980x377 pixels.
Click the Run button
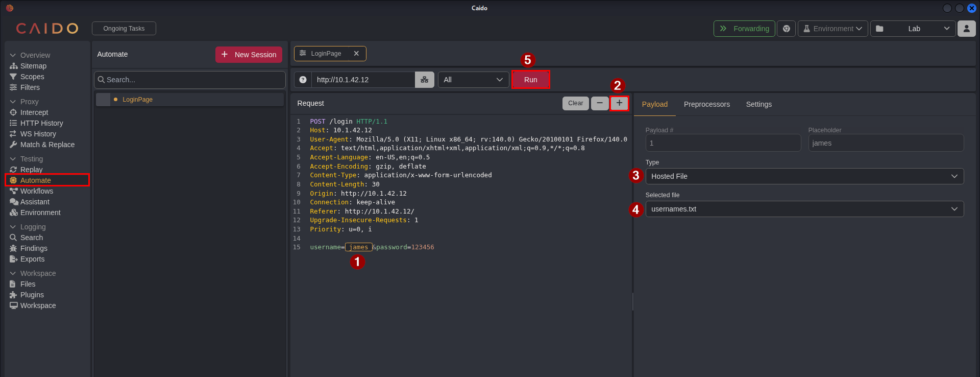coord(530,80)
